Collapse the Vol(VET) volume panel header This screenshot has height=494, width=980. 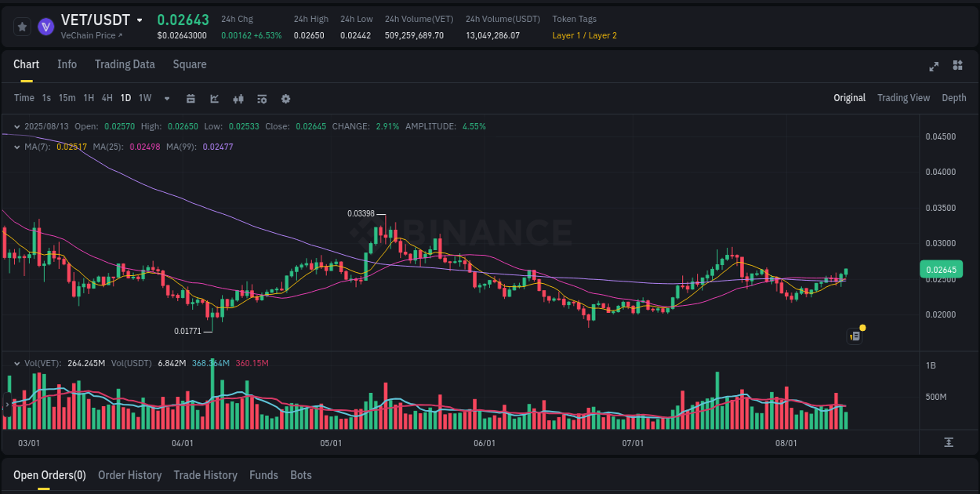[x=17, y=363]
